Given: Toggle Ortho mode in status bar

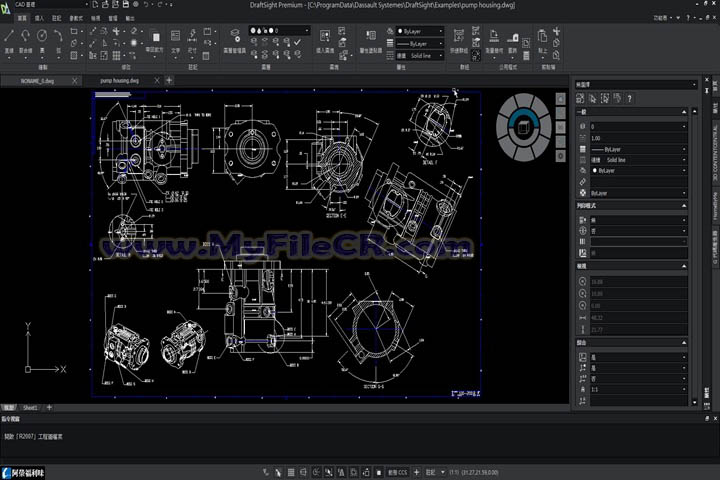Looking at the screenshot, I should pos(304,472).
